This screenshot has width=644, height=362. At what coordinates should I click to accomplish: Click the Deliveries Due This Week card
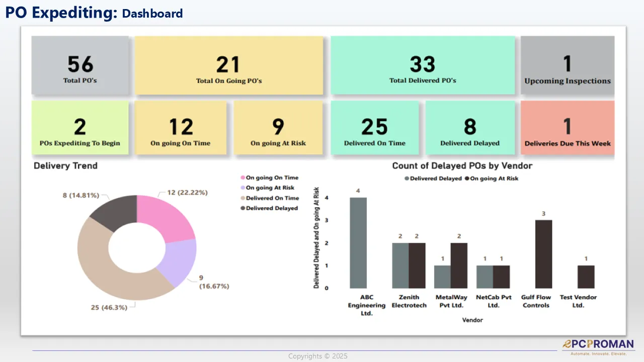pyautogui.click(x=568, y=128)
